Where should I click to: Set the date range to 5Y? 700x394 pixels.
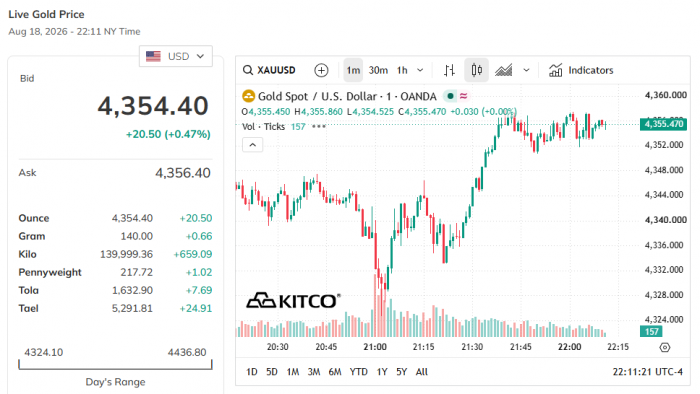[x=401, y=372]
